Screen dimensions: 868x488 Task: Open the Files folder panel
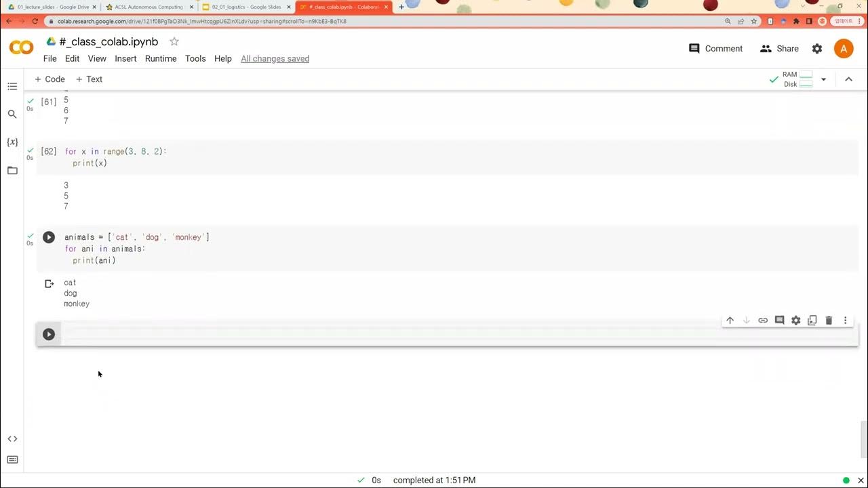coord(12,170)
